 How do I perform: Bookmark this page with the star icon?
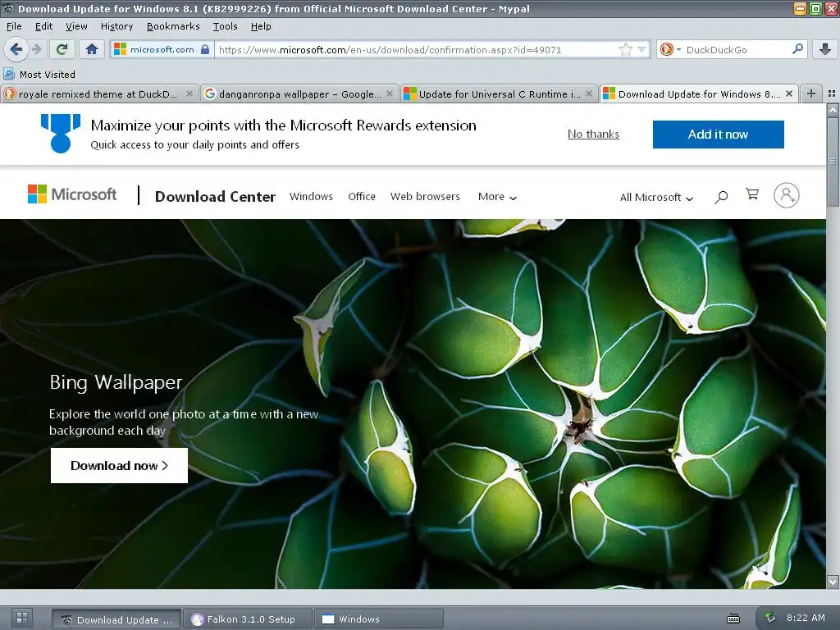(625, 50)
